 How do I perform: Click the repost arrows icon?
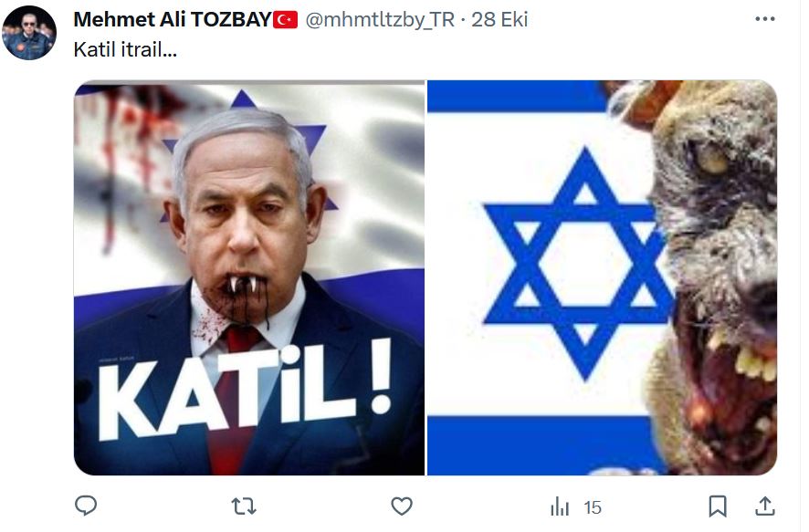(244, 506)
